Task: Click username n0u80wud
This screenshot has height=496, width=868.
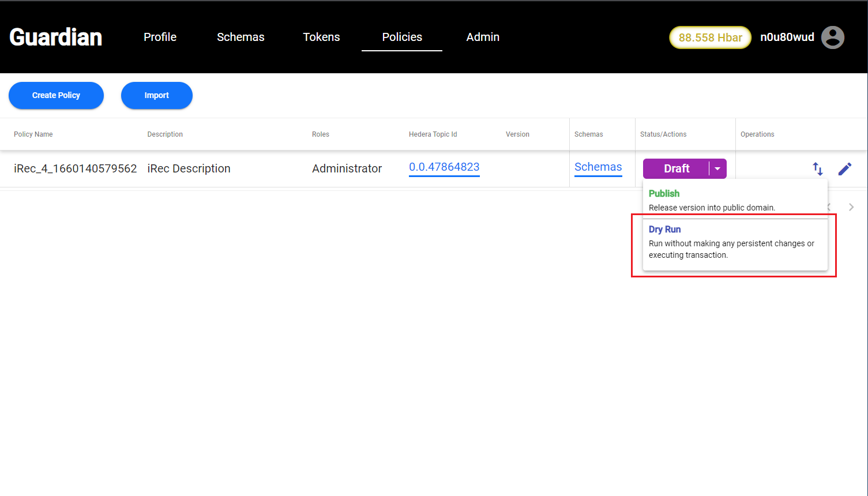Action: pos(787,37)
